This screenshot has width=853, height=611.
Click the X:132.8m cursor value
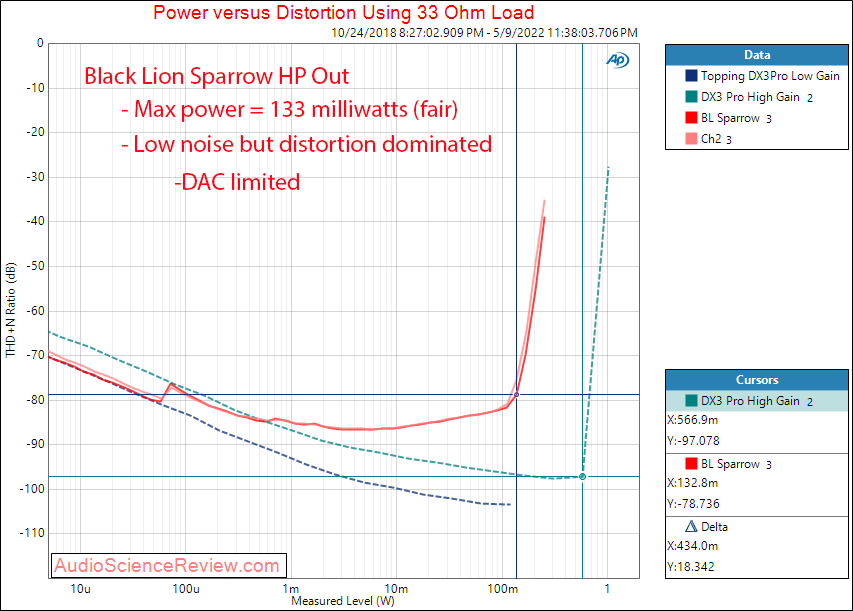click(693, 483)
